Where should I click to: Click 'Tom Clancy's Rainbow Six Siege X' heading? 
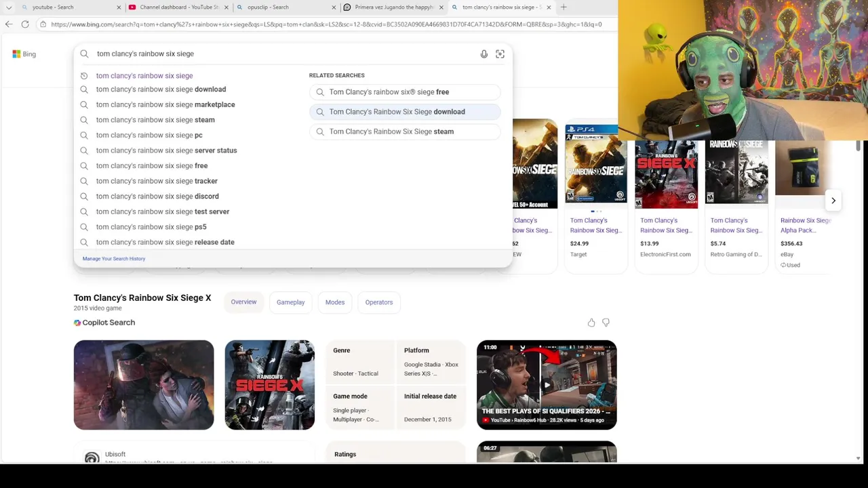142,298
